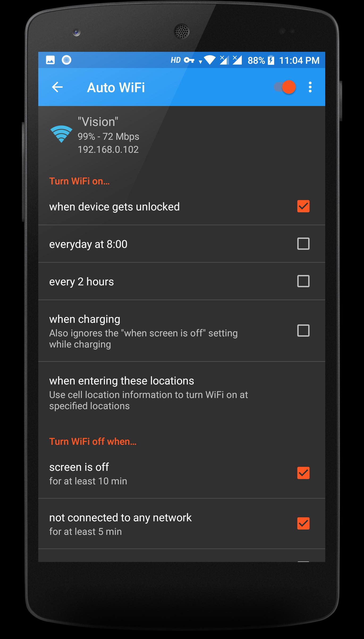Tap the WiFi signal icon for Vision

pyautogui.click(x=61, y=134)
